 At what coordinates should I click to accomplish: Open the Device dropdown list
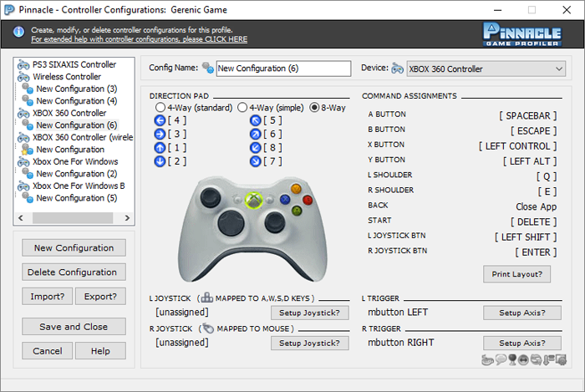tap(486, 69)
